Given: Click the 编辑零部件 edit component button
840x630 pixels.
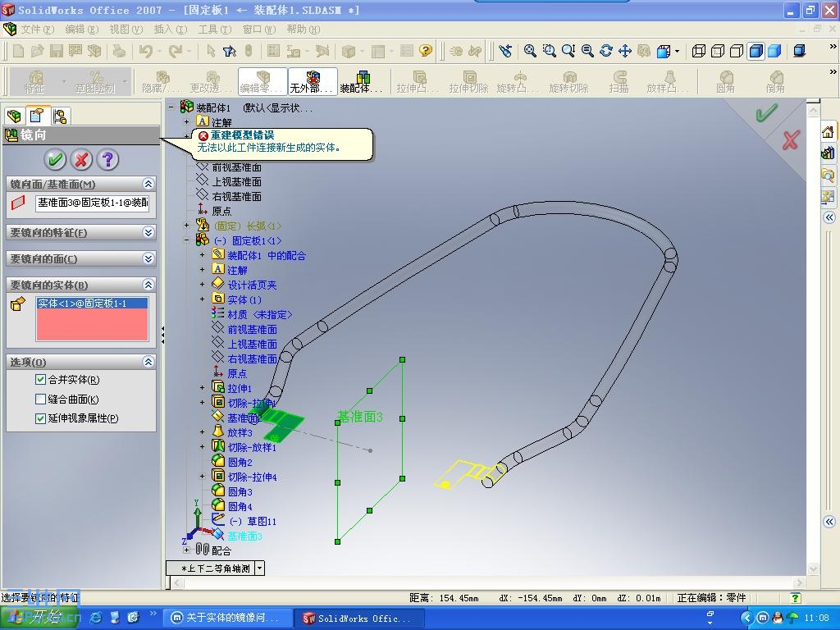Looking at the screenshot, I should [x=262, y=81].
